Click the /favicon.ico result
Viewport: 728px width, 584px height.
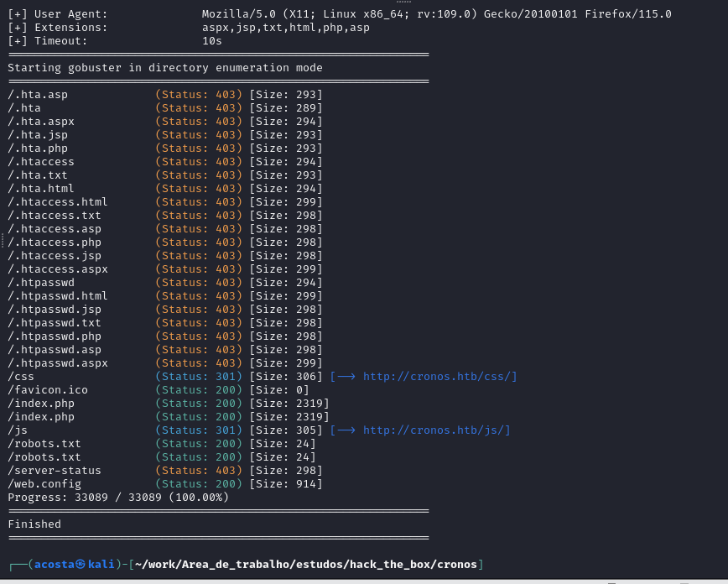coord(48,390)
